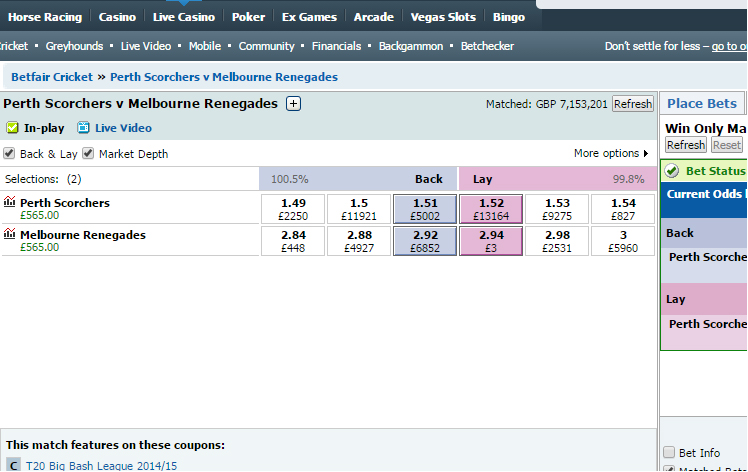
Task: Open the Financials link
Action: [x=336, y=46]
